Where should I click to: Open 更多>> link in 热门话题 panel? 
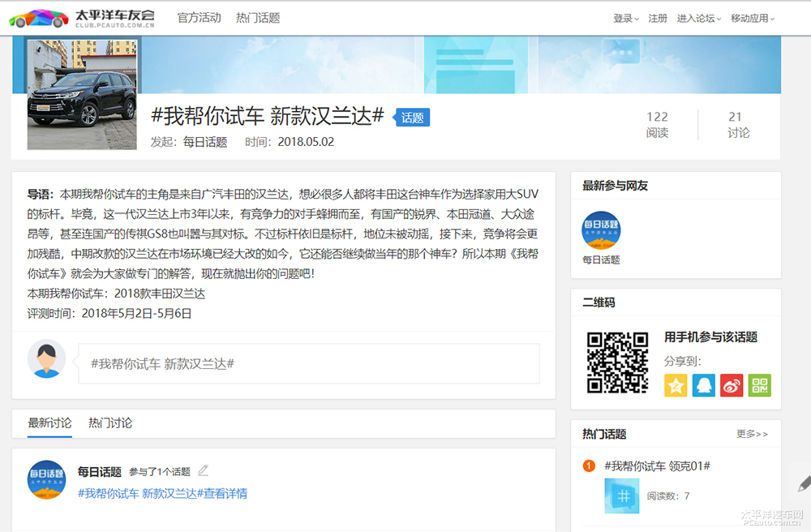(752, 434)
